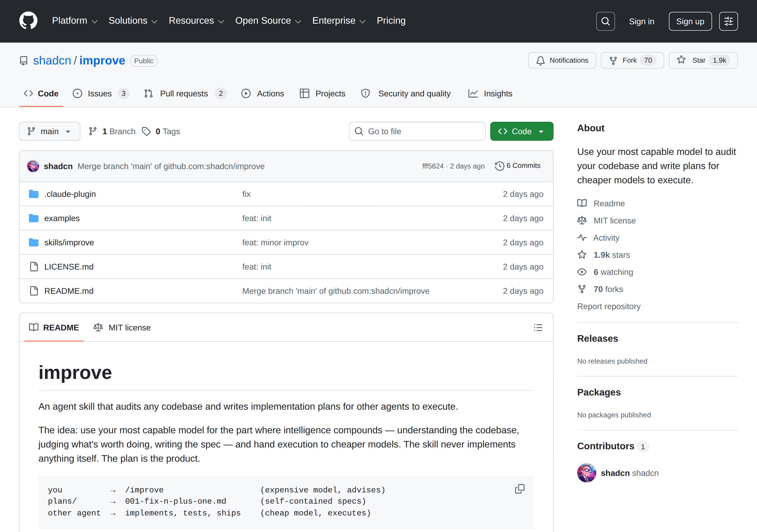757x532 pixels.
Task: Switch to the Insights tab
Action: 490,94
